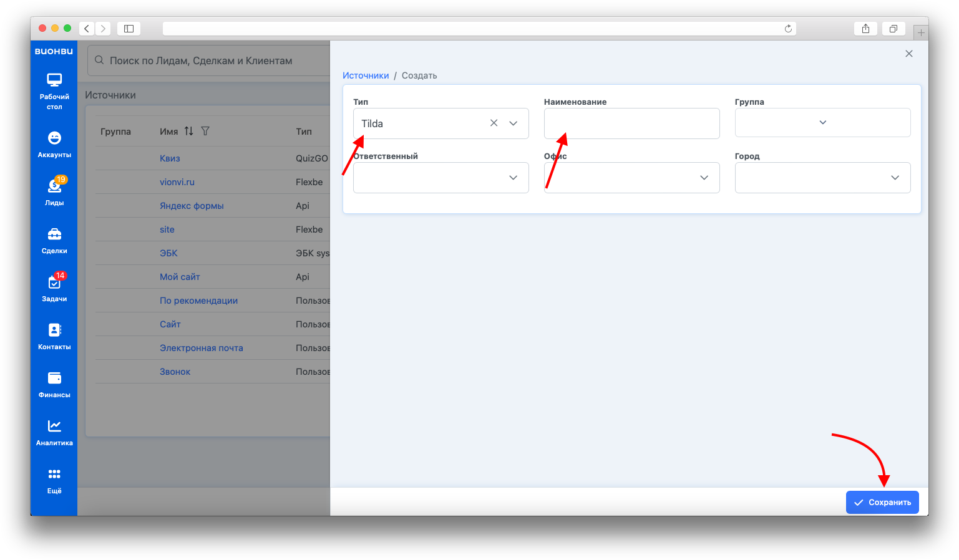
Task: Open the Контакты sidebar section
Action: point(54,336)
